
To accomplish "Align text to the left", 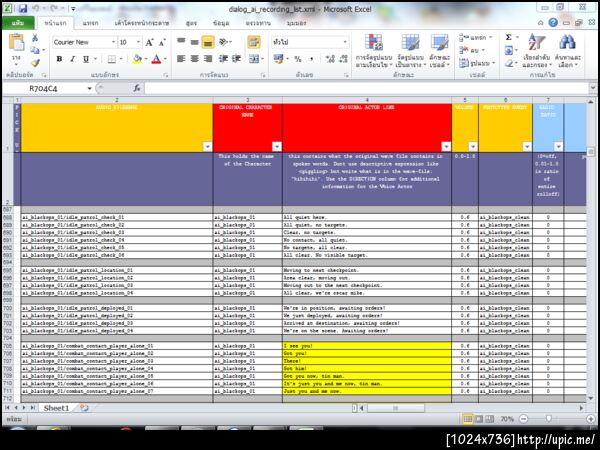I will pos(181,59).
